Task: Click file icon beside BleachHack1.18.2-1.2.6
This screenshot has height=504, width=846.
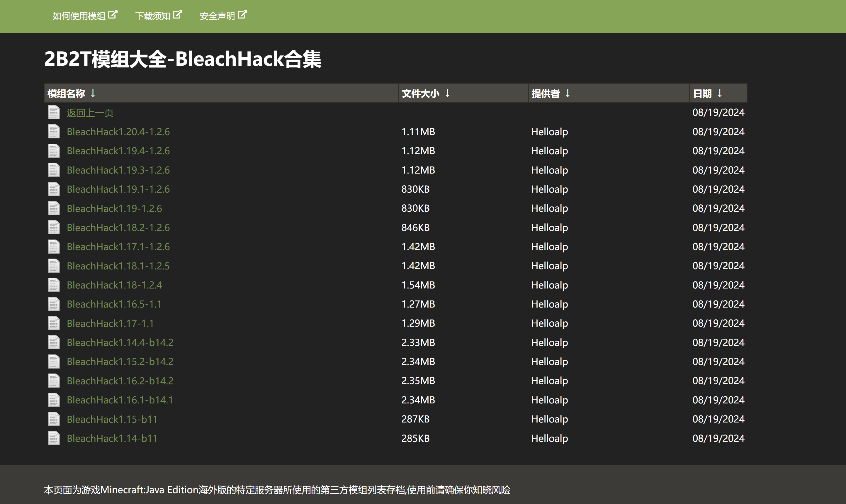Action: coord(54,228)
